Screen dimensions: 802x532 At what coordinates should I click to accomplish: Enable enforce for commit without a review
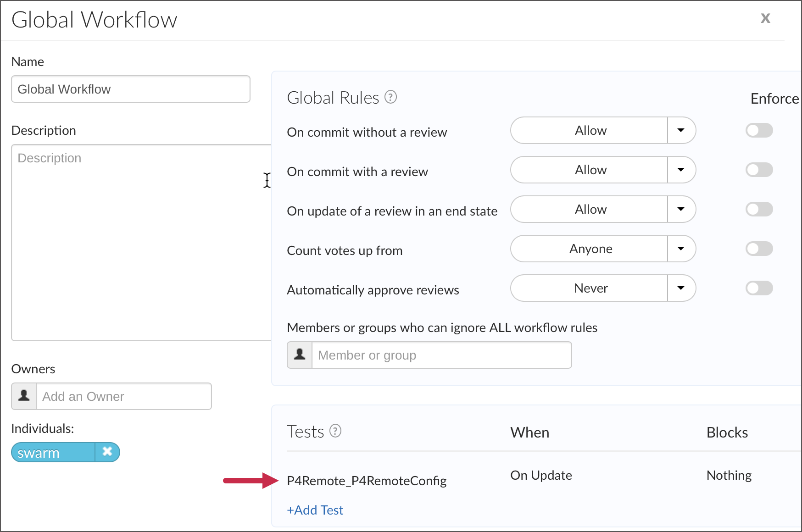(758, 130)
